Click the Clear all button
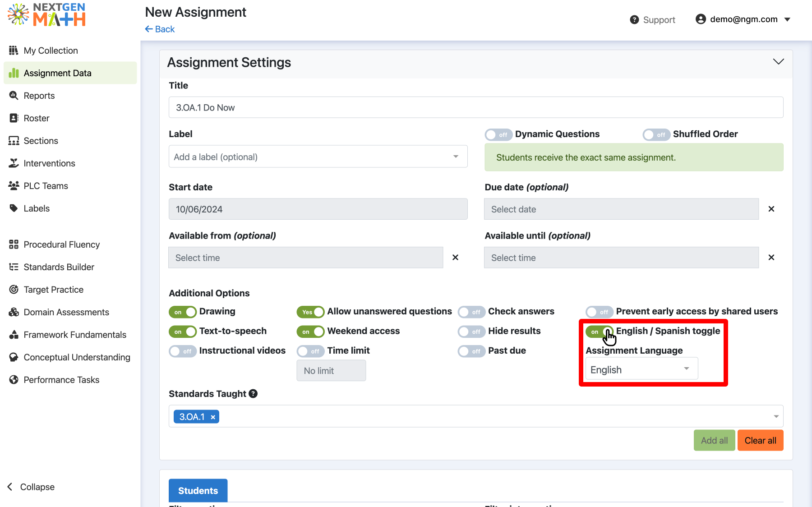812x507 pixels. coord(760,440)
